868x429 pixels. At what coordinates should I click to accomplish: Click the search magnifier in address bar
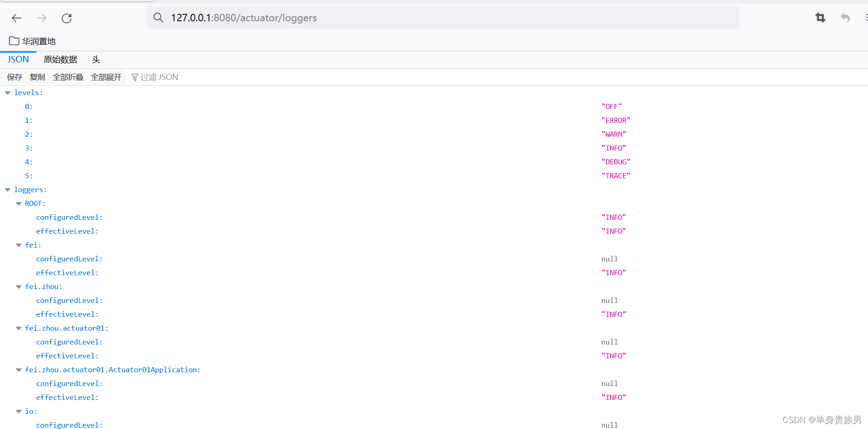pyautogui.click(x=158, y=18)
